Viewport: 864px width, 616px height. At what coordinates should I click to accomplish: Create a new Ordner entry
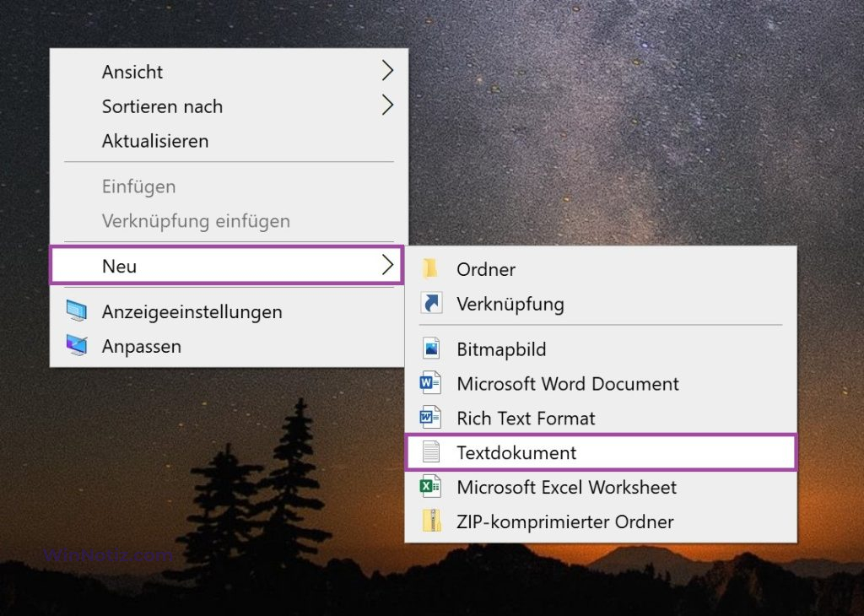pyautogui.click(x=485, y=269)
